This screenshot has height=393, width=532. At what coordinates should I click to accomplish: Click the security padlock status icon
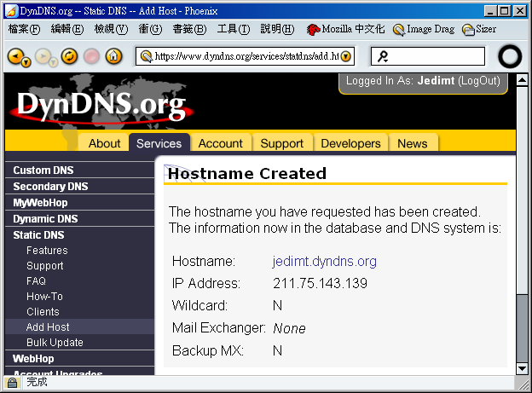point(12,383)
